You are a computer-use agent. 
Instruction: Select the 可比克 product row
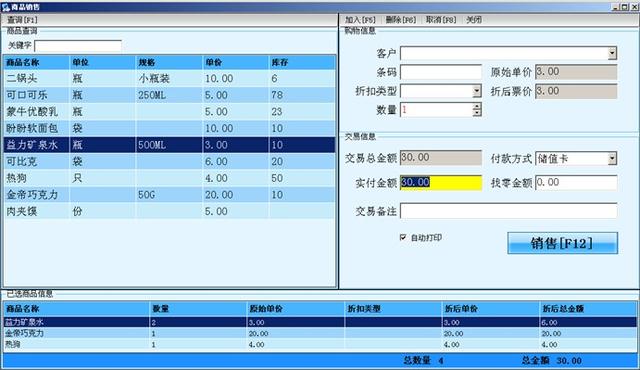point(170,162)
